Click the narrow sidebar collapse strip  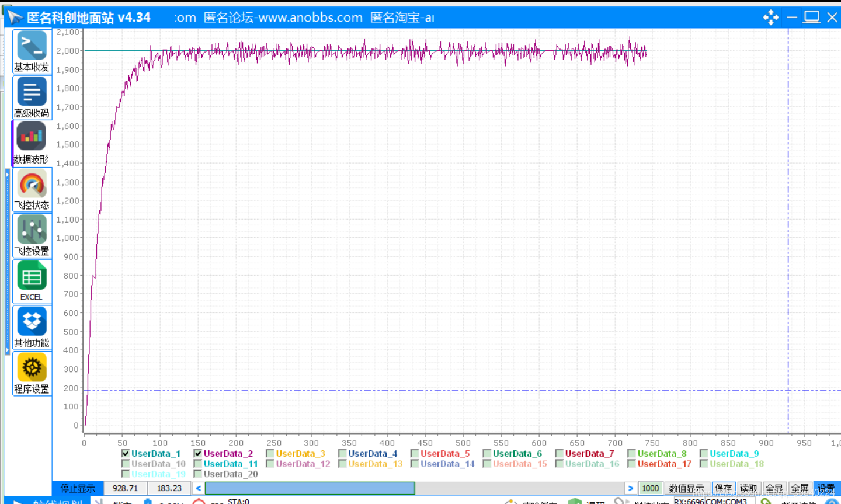(8, 262)
